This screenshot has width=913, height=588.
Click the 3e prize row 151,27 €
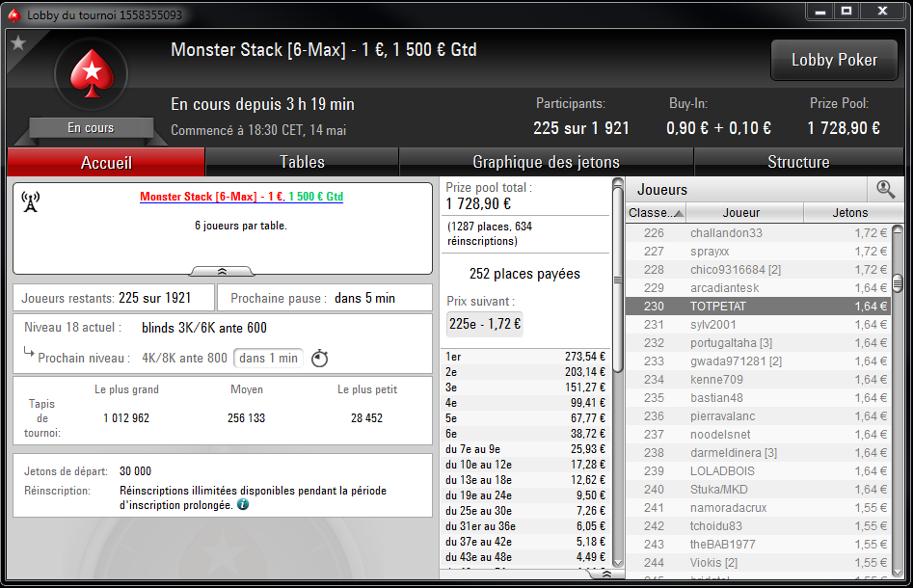point(525,388)
